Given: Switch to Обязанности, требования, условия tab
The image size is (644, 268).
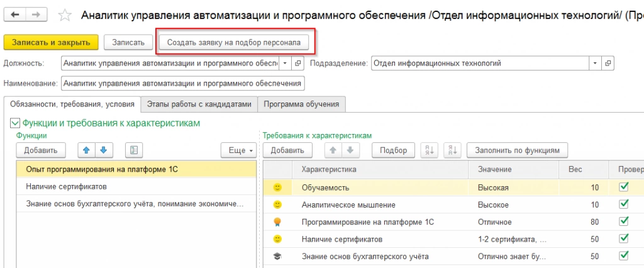Looking at the screenshot, I should coord(72,104).
